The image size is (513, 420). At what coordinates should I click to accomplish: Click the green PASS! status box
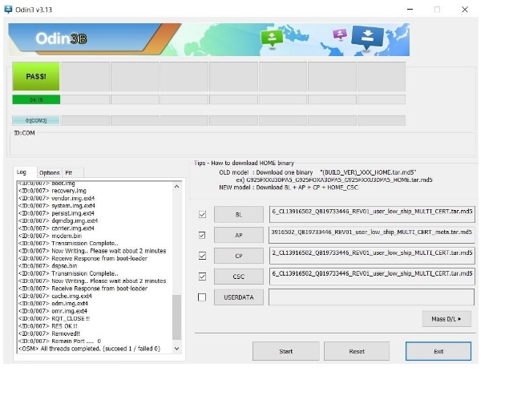36,76
